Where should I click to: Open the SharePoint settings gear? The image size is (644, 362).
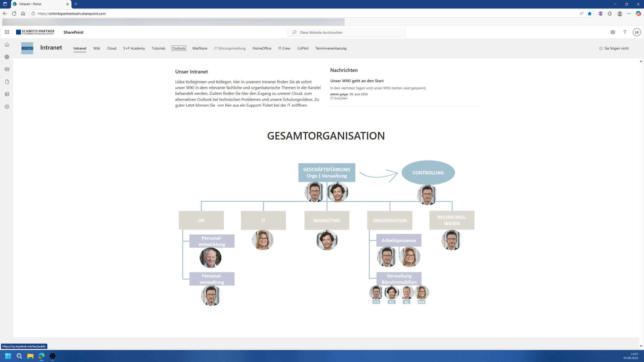[x=613, y=32]
